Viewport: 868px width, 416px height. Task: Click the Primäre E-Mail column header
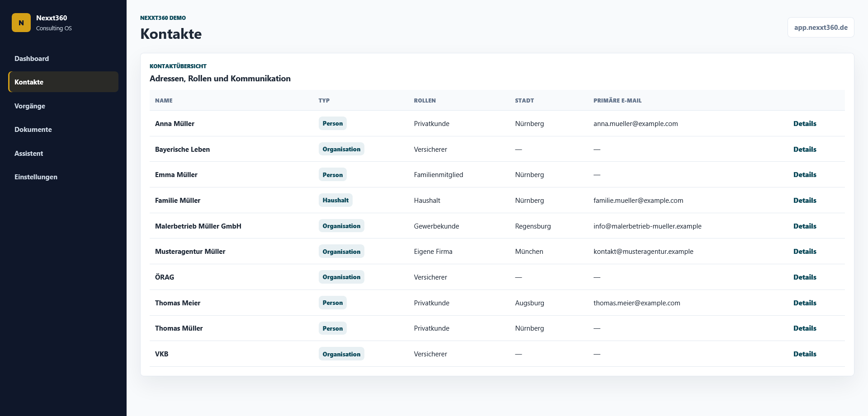pos(618,101)
